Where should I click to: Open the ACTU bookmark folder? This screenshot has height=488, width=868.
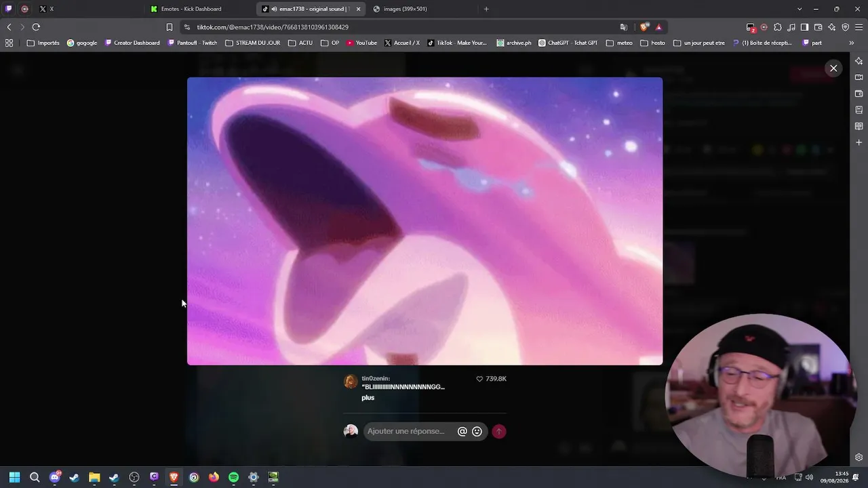(300, 43)
